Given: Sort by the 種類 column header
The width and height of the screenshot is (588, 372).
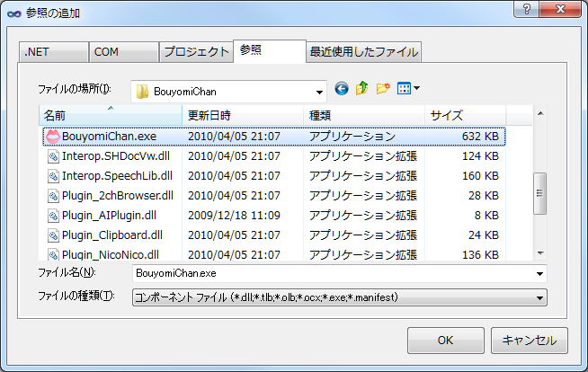Looking at the screenshot, I should click(364, 115).
